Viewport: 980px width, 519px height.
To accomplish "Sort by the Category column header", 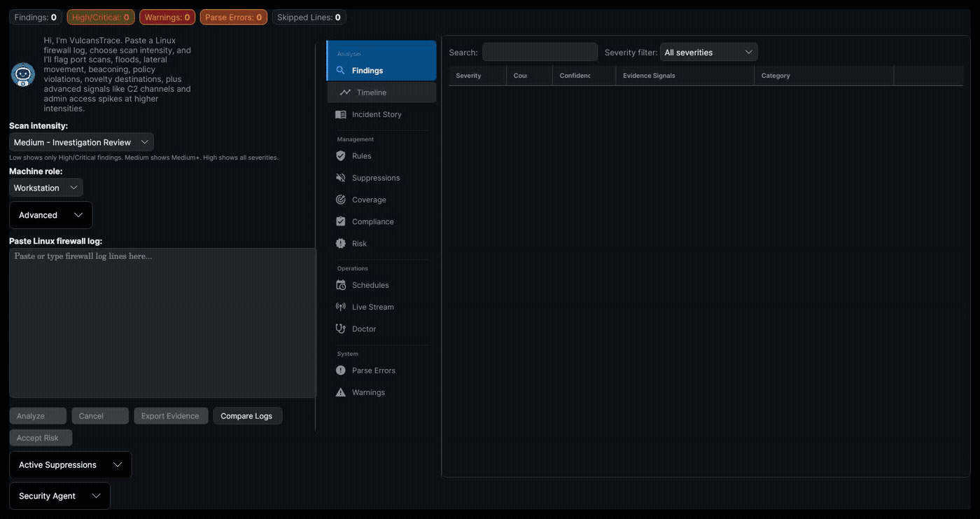I will click(824, 76).
